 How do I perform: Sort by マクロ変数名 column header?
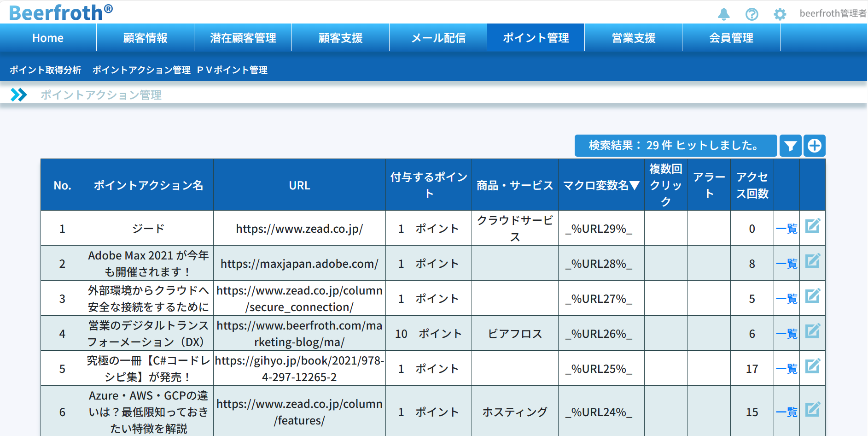[601, 185]
